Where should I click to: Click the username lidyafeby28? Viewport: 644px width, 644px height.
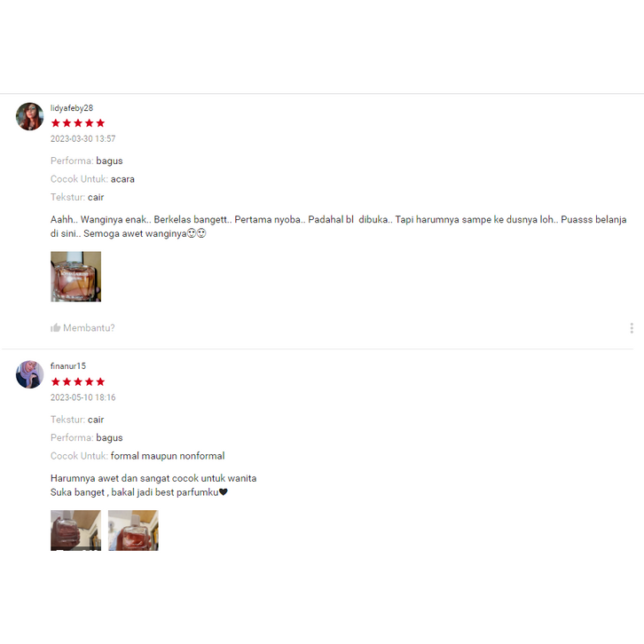(x=72, y=108)
